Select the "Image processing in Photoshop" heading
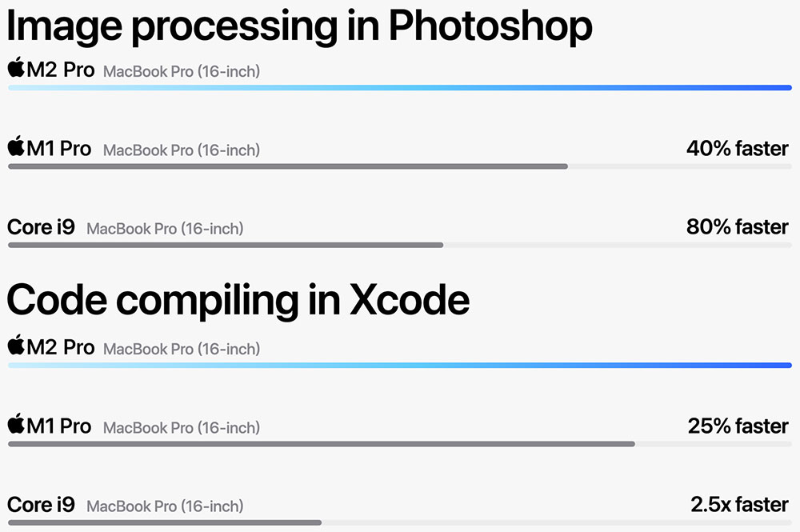 tap(299, 26)
